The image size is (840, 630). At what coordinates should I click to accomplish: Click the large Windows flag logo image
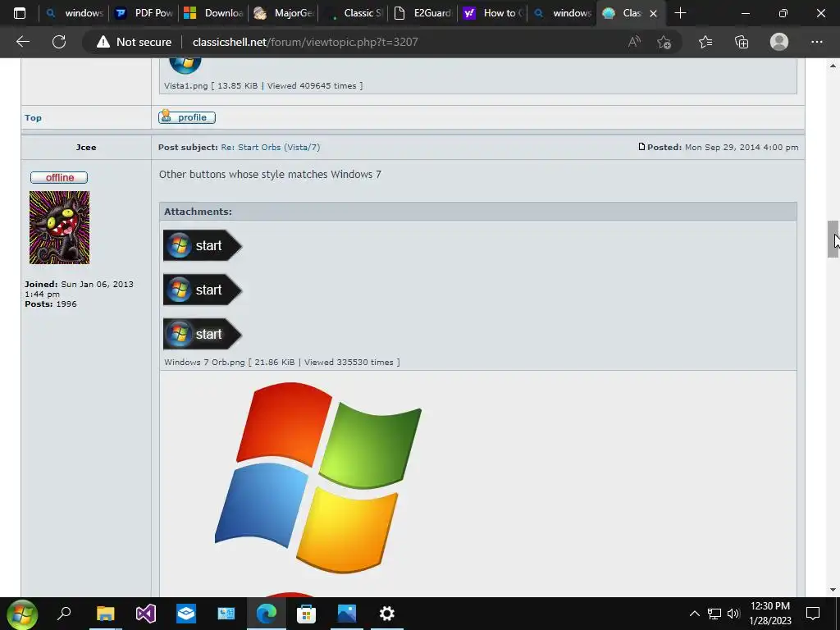point(318,477)
